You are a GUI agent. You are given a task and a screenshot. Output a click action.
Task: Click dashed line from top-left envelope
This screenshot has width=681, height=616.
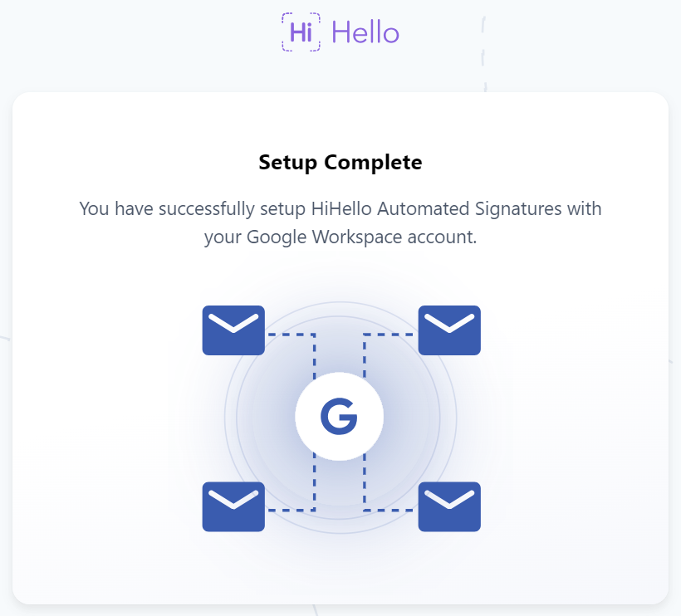click(x=292, y=335)
